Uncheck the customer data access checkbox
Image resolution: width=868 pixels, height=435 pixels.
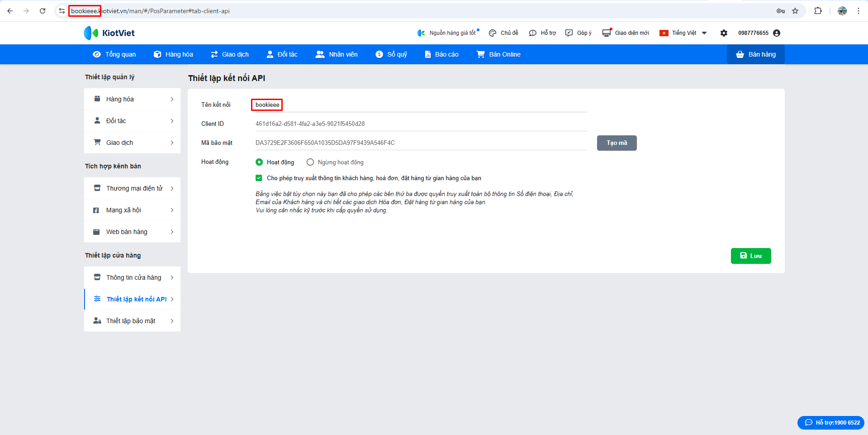259,178
